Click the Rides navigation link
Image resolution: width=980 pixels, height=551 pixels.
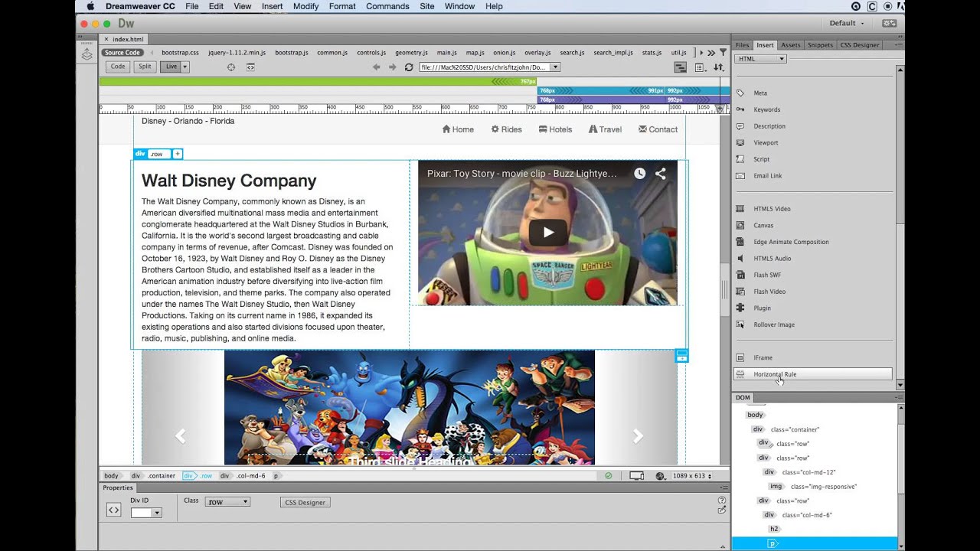506,129
